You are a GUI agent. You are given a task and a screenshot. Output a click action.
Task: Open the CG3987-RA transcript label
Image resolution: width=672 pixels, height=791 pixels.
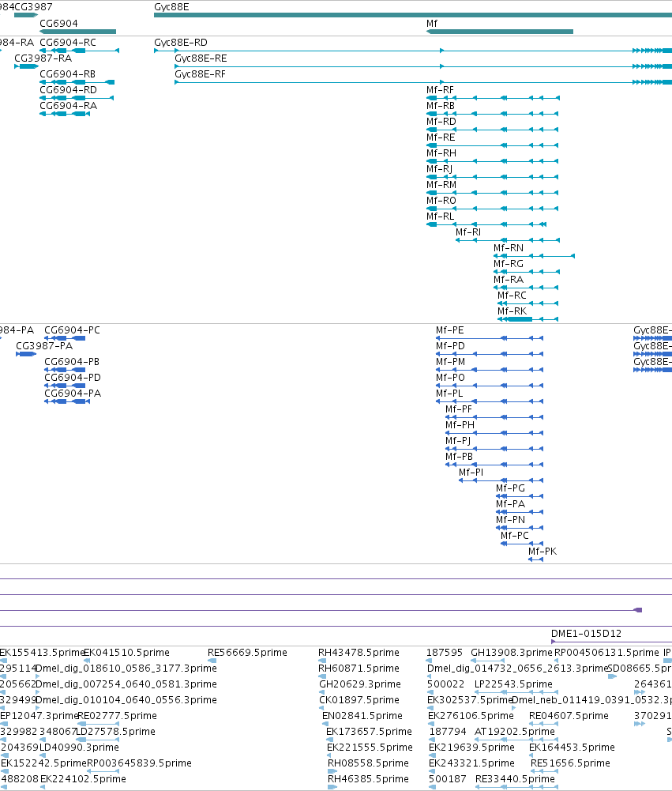(x=43, y=58)
